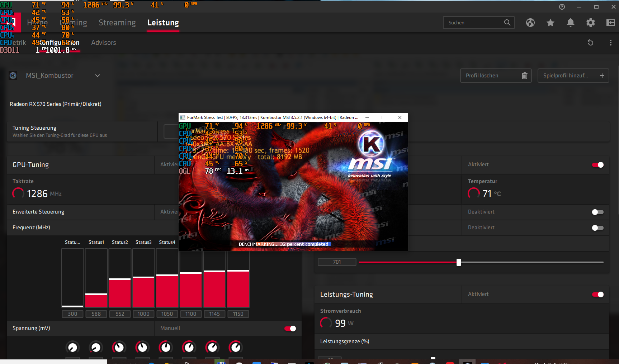Screen dimensions: 619x364
Task: Click the Spannung (mV) label
Action: (x=31, y=328)
